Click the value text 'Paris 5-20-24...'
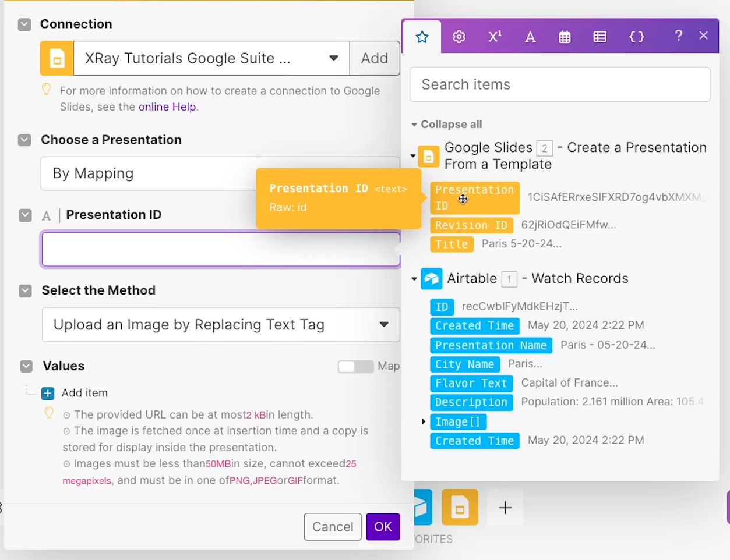The height and width of the screenshot is (560, 730). click(521, 244)
